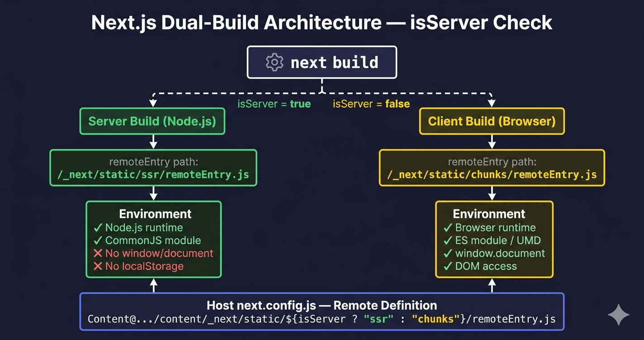Click the checkmark next to Node.js runtime
The height and width of the screenshot is (340, 644).
98,227
